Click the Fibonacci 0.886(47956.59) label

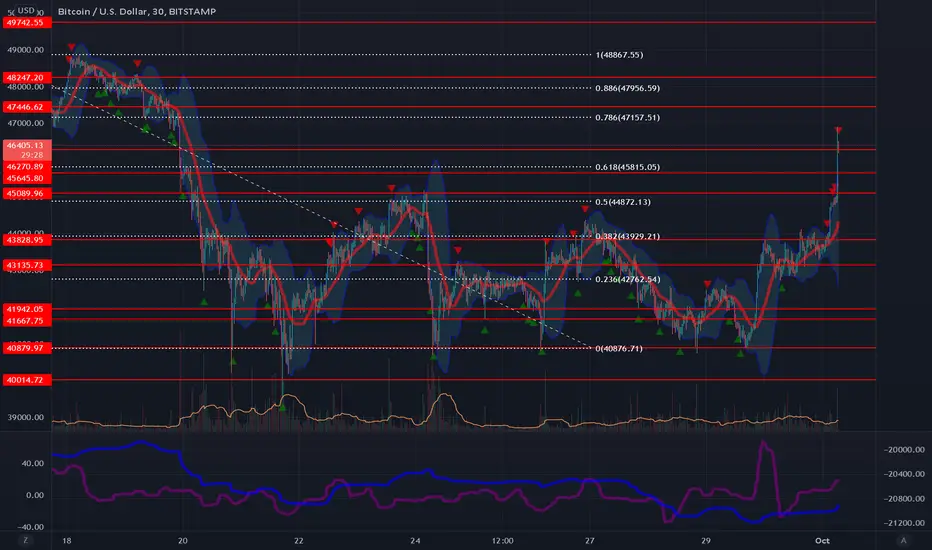[628, 88]
